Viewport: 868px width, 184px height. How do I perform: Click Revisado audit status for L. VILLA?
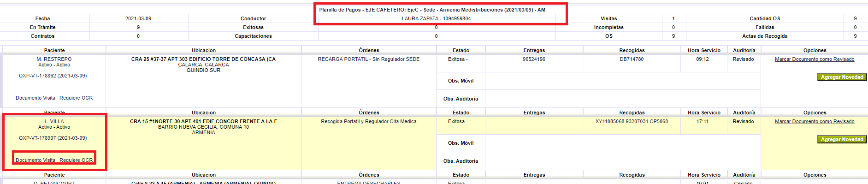pyautogui.click(x=743, y=121)
